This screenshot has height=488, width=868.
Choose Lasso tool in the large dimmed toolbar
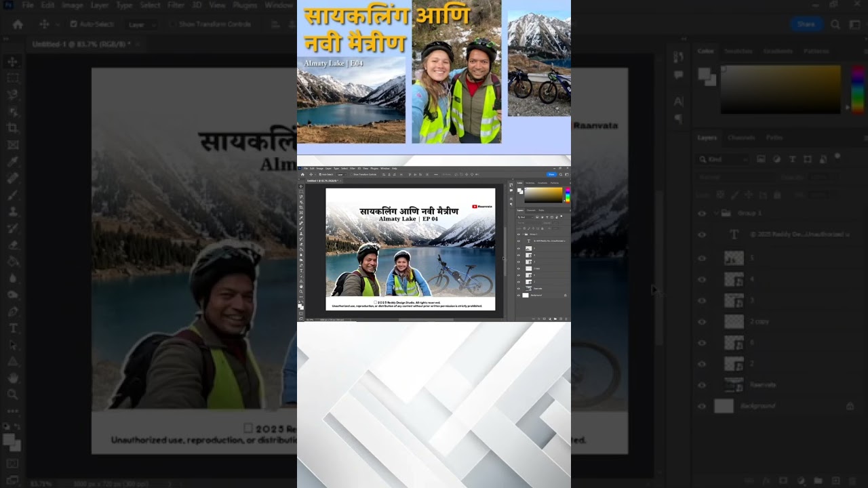tap(12, 95)
